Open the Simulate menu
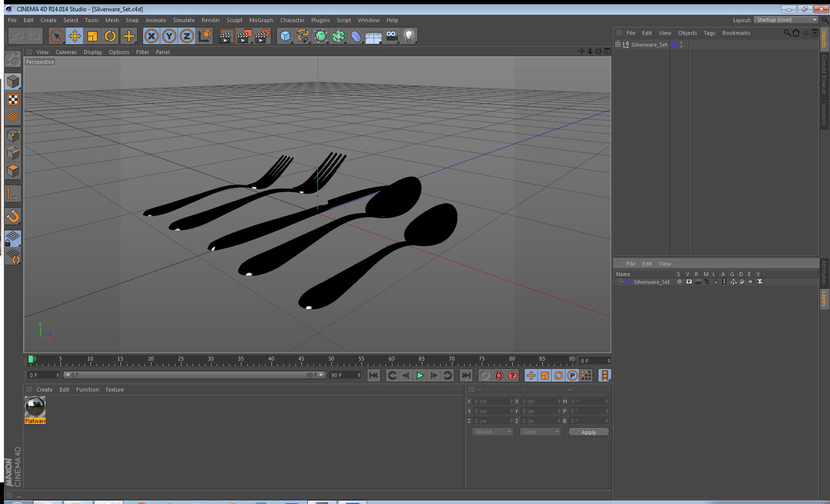 click(184, 20)
